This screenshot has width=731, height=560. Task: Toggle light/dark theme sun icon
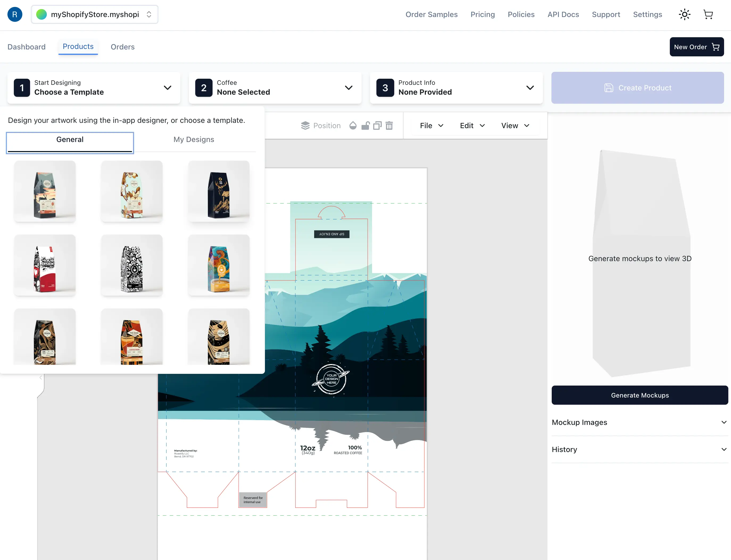[x=684, y=14]
